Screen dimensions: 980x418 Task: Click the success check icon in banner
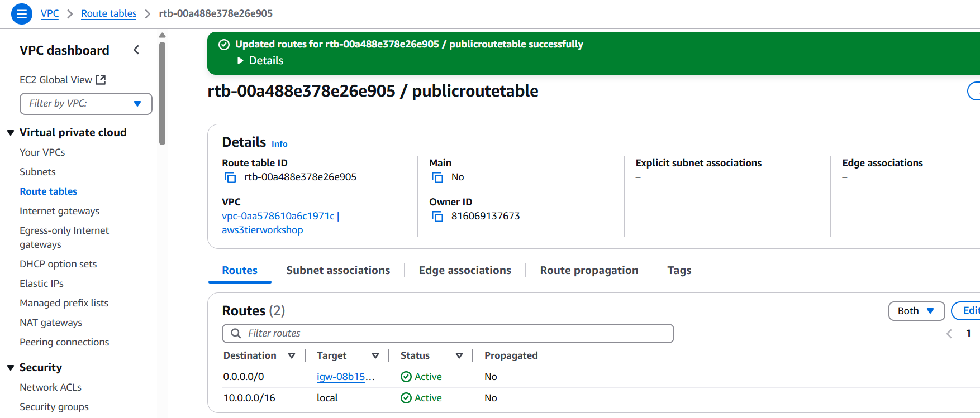pyautogui.click(x=224, y=45)
